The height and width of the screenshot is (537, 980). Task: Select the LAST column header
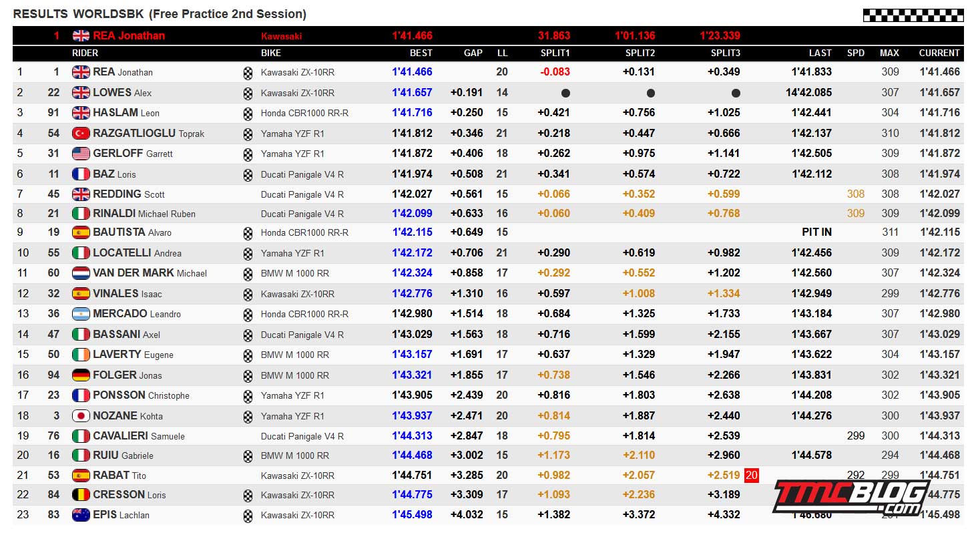[x=820, y=53]
